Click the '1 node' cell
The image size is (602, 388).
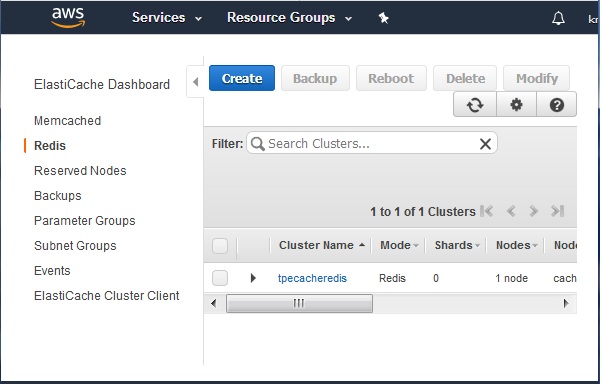tap(511, 278)
